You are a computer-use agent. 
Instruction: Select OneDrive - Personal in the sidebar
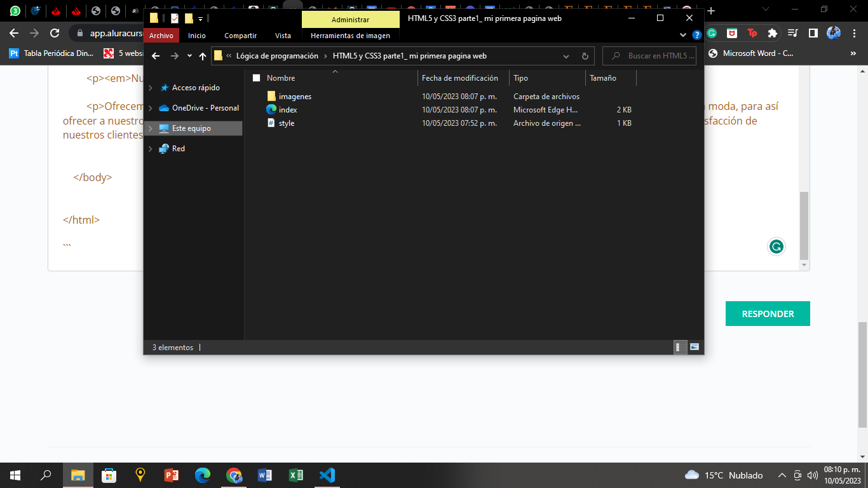click(x=205, y=108)
